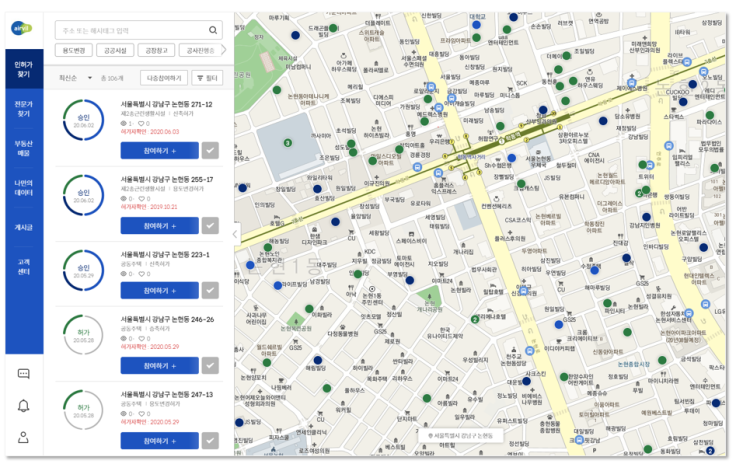
Task: Click the eye views icon for 논현동 255-17
Action: [124, 199]
